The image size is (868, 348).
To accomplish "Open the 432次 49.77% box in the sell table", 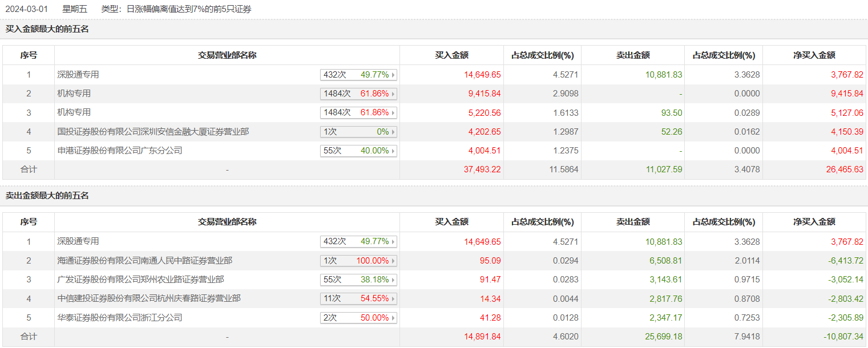I will pos(358,241).
